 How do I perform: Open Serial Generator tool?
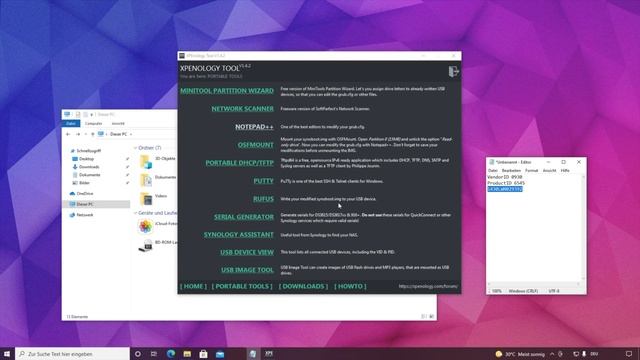point(244,217)
